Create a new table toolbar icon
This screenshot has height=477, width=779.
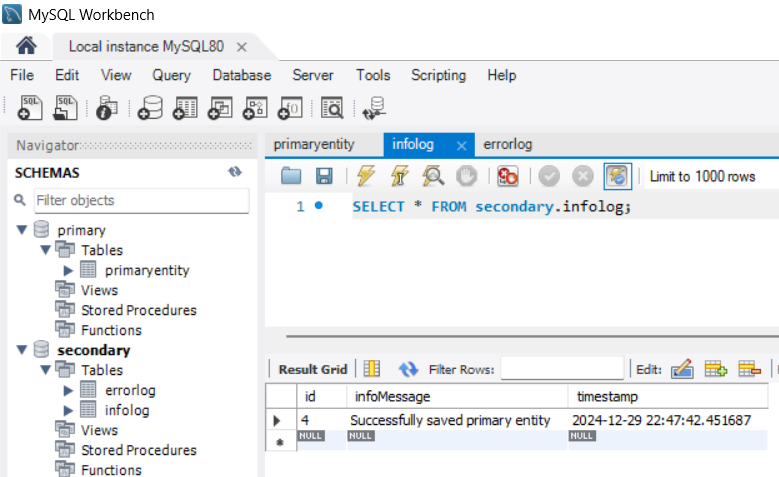click(x=185, y=108)
